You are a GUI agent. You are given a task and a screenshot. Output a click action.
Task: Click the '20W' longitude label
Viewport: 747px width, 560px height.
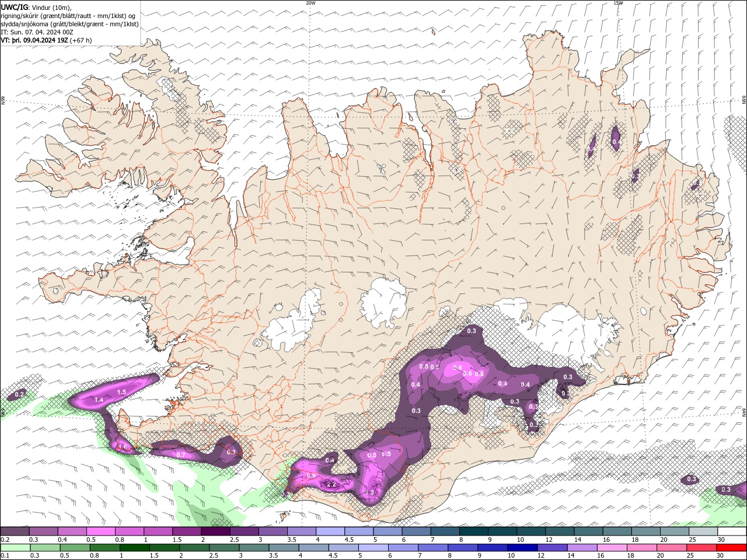pos(310,3)
